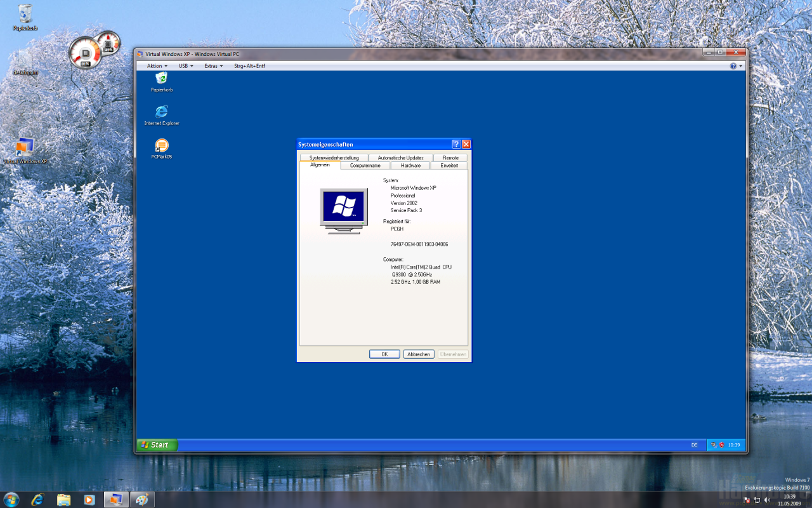Click the text Service Pack 3
This screenshot has height=508, width=812.
click(x=406, y=210)
